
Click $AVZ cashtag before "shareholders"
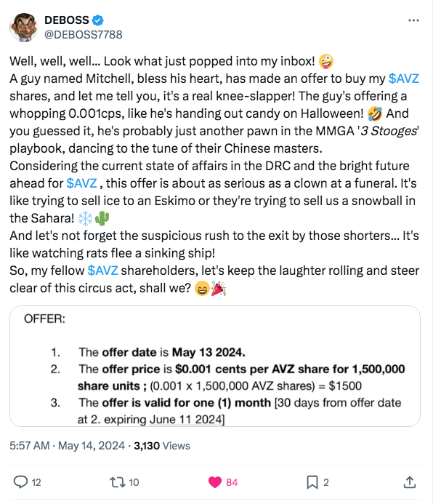click(102, 271)
